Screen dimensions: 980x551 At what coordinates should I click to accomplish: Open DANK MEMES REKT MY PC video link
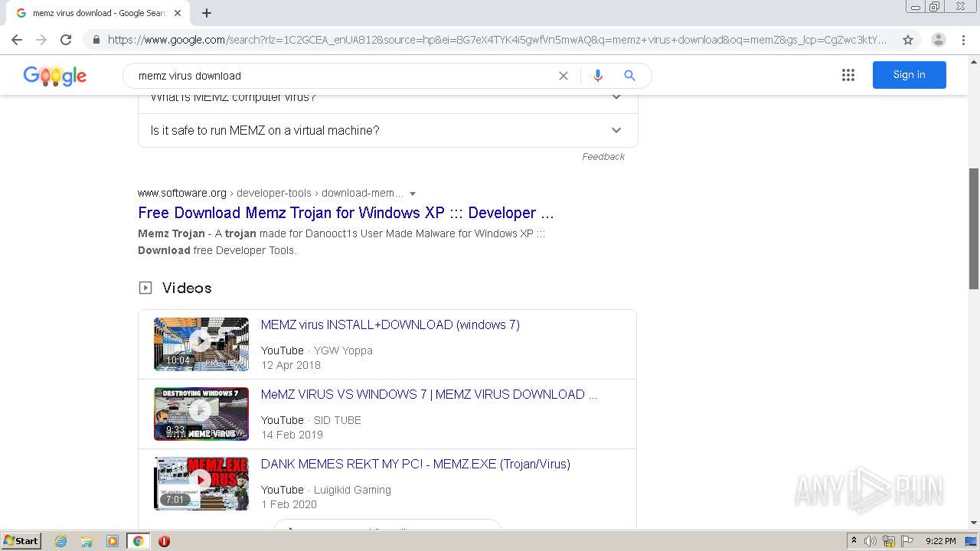[x=416, y=464]
